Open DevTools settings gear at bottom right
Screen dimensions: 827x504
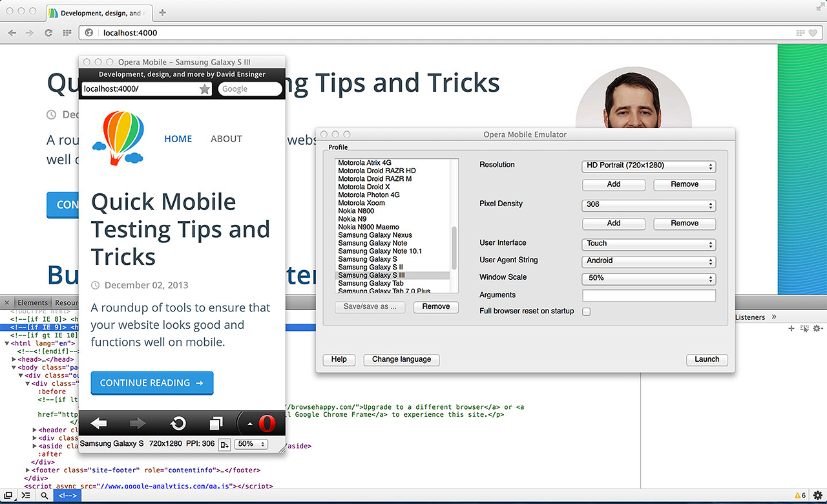click(817, 496)
